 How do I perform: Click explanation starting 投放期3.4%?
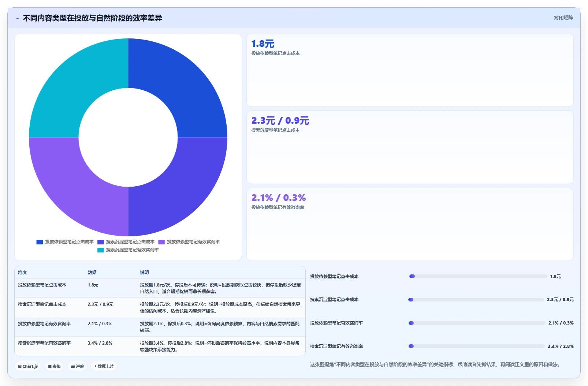[x=220, y=346]
